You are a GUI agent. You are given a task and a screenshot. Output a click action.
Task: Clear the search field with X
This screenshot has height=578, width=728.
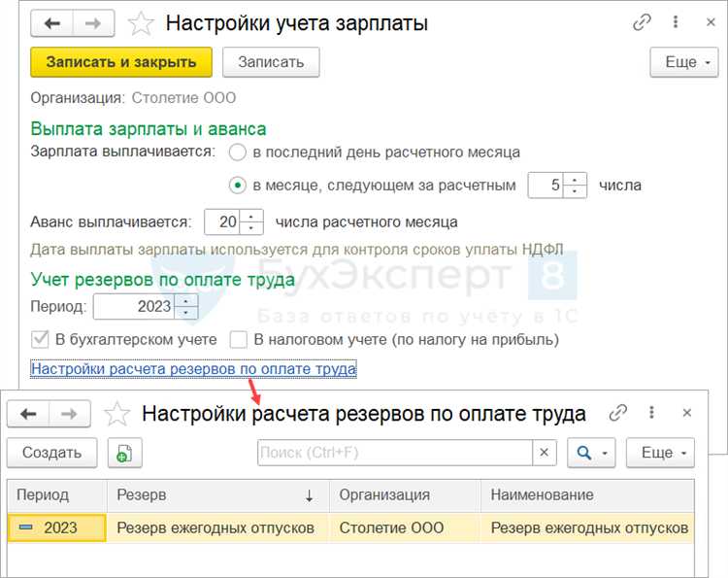pyautogui.click(x=545, y=453)
